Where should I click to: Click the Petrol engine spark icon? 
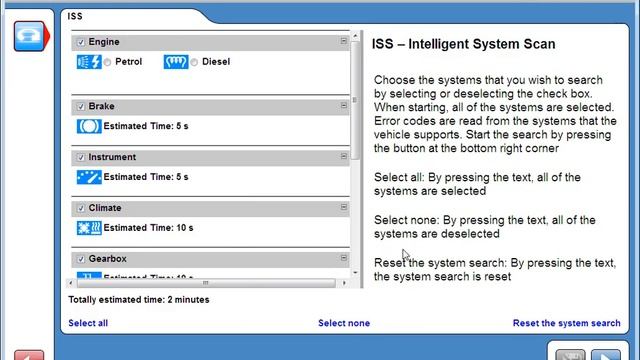point(89,62)
